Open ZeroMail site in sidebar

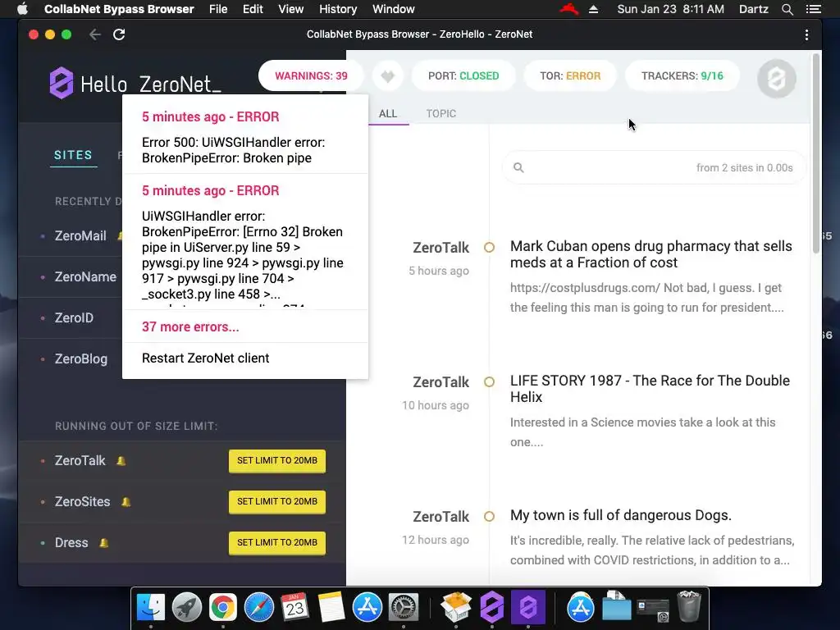click(80, 235)
